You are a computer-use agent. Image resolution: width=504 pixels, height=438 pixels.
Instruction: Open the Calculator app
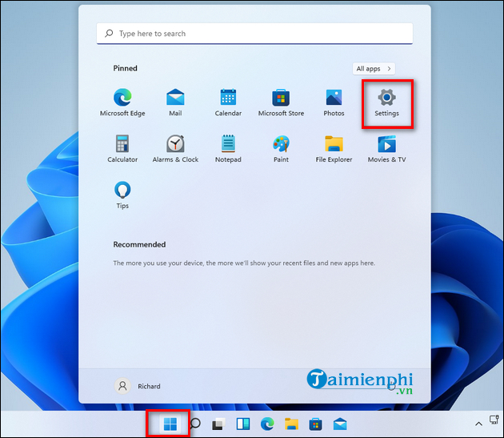click(122, 145)
